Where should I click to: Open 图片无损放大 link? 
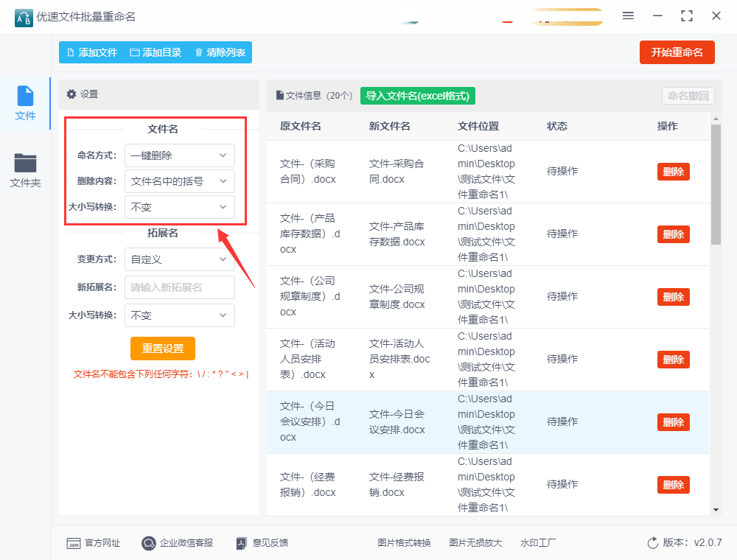(x=475, y=543)
